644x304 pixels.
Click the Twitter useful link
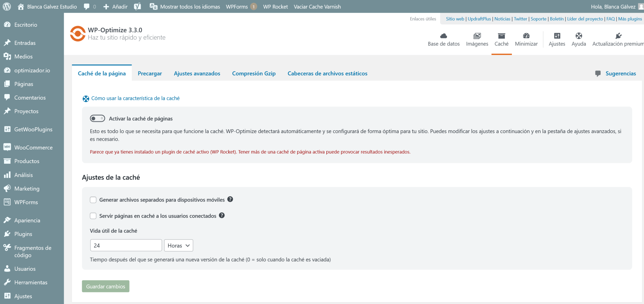coord(520,19)
